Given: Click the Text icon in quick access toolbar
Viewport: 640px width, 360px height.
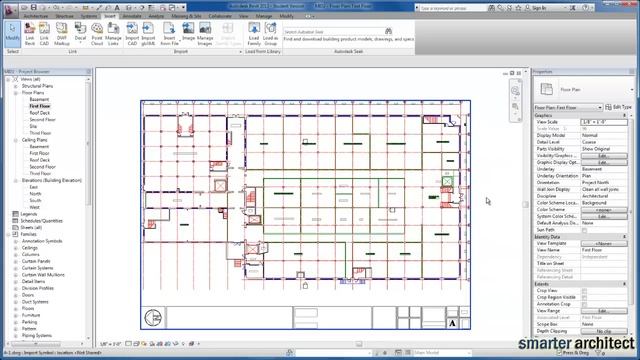Looking at the screenshot, I should [117, 7].
